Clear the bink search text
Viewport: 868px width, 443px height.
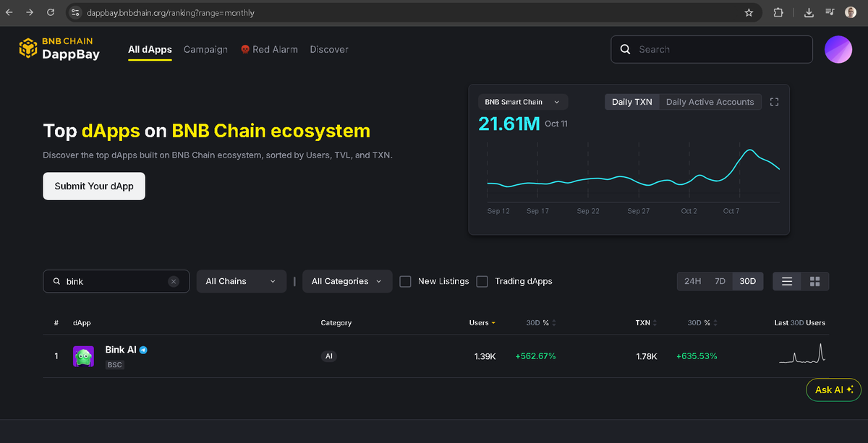pyautogui.click(x=174, y=281)
